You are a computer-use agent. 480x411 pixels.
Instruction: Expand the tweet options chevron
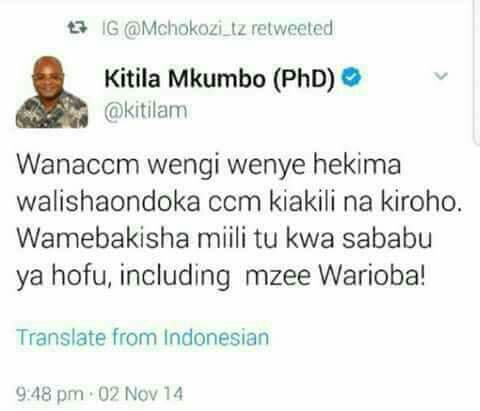click(441, 76)
